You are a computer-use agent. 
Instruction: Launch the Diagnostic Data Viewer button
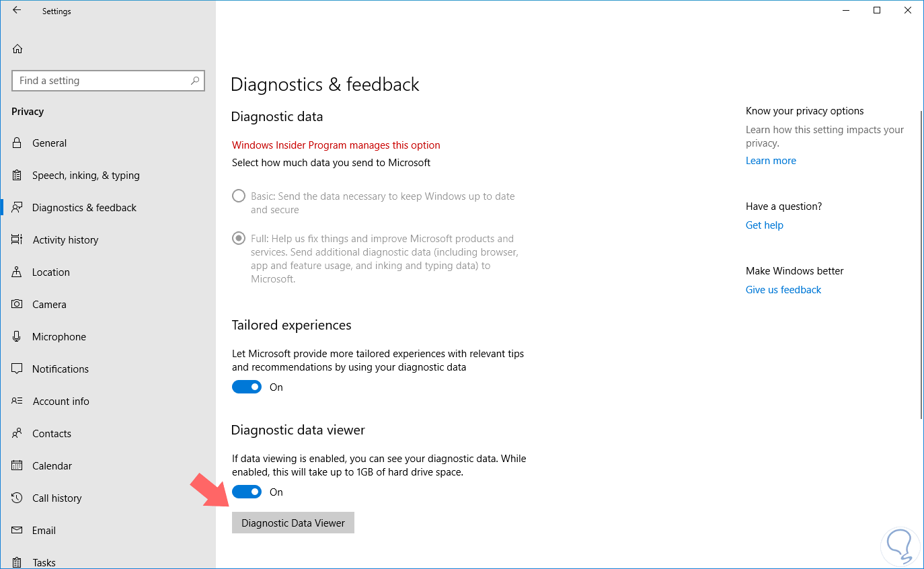tap(293, 523)
